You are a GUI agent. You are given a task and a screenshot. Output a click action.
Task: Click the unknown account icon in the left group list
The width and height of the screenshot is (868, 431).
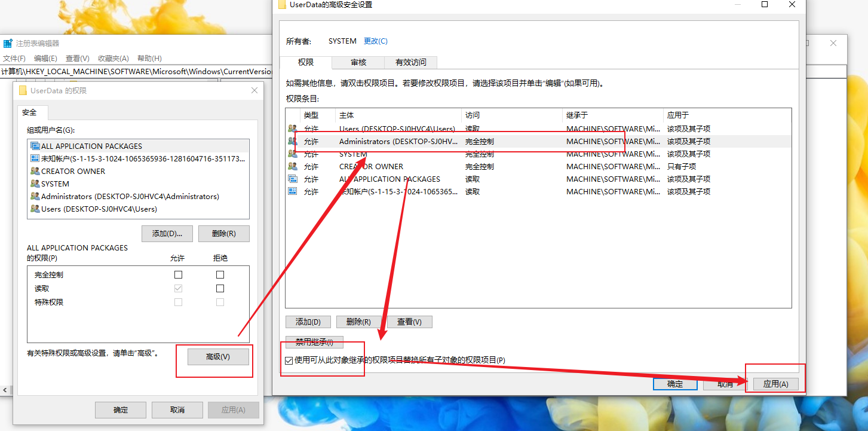(x=35, y=158)
